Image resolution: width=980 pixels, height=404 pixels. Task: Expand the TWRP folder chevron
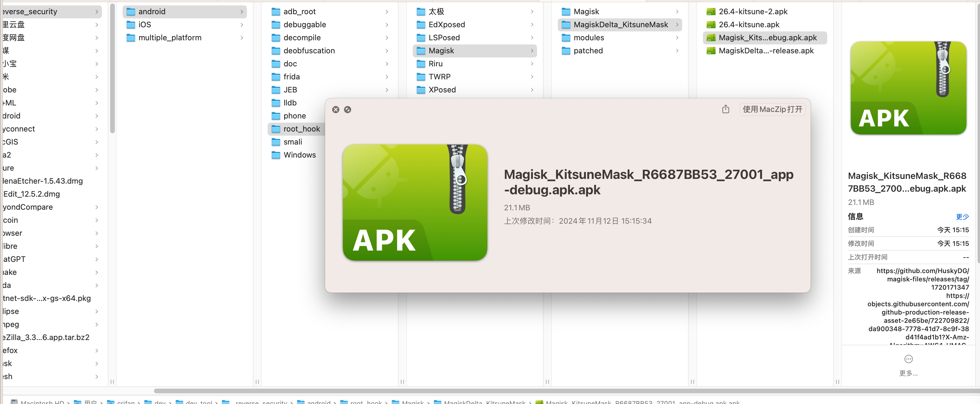point(532,77)
